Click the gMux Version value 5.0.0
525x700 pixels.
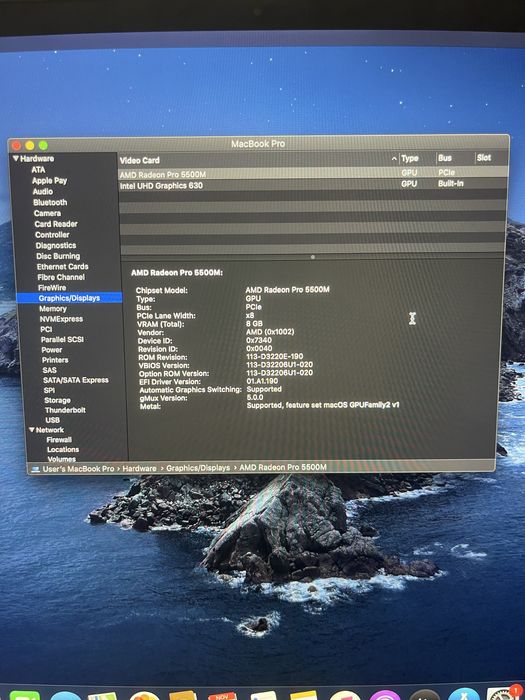coord(255,397)
